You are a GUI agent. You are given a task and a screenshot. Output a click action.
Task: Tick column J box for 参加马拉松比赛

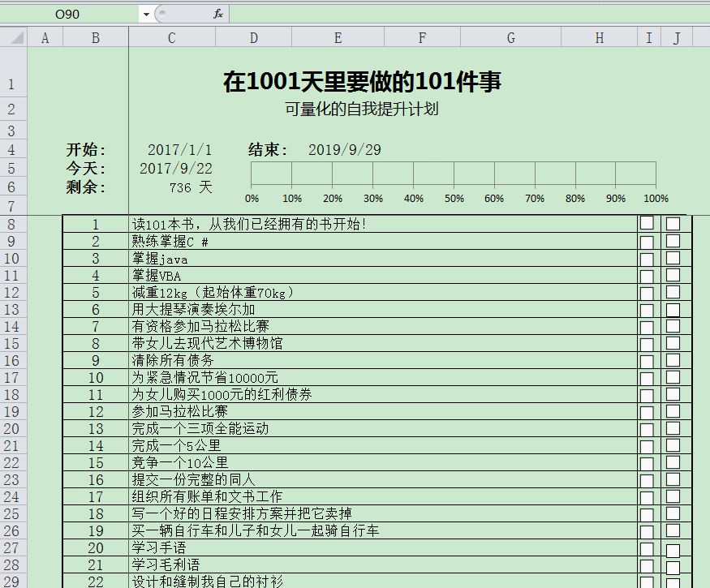coord(673,411)
